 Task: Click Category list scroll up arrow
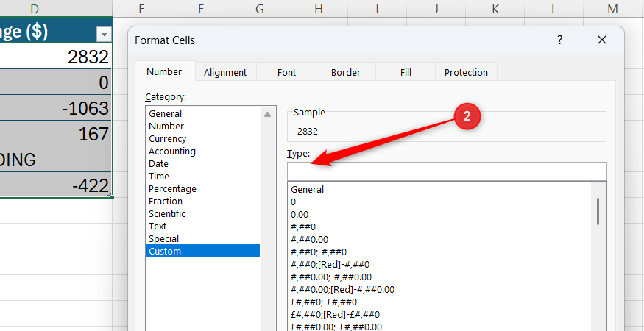(x=267, y=115)
